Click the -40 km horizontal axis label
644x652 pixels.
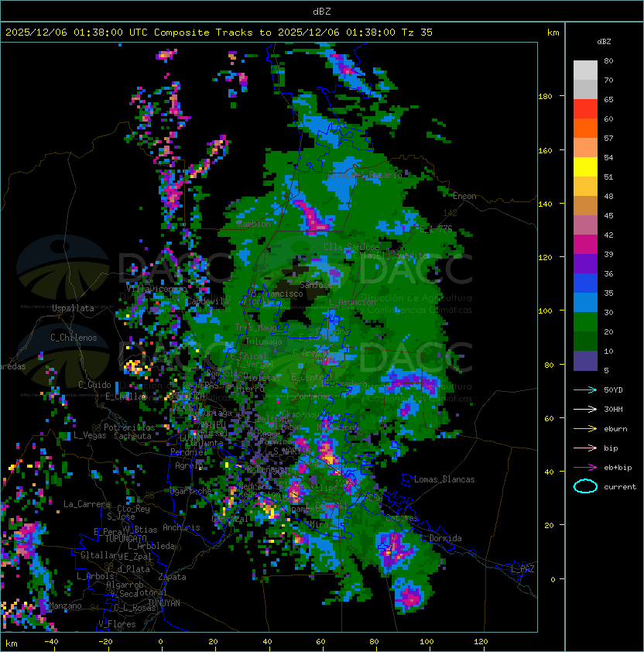pos(51,641)
